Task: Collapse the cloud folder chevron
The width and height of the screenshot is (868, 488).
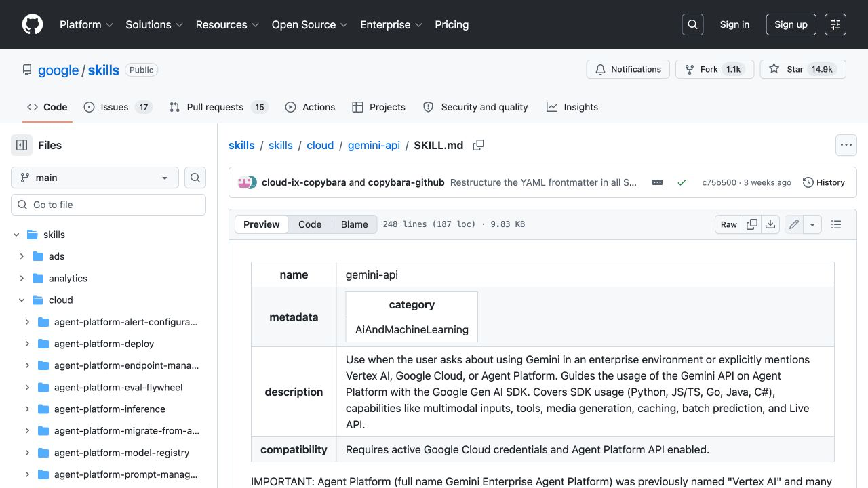Action: pos(22,300)
